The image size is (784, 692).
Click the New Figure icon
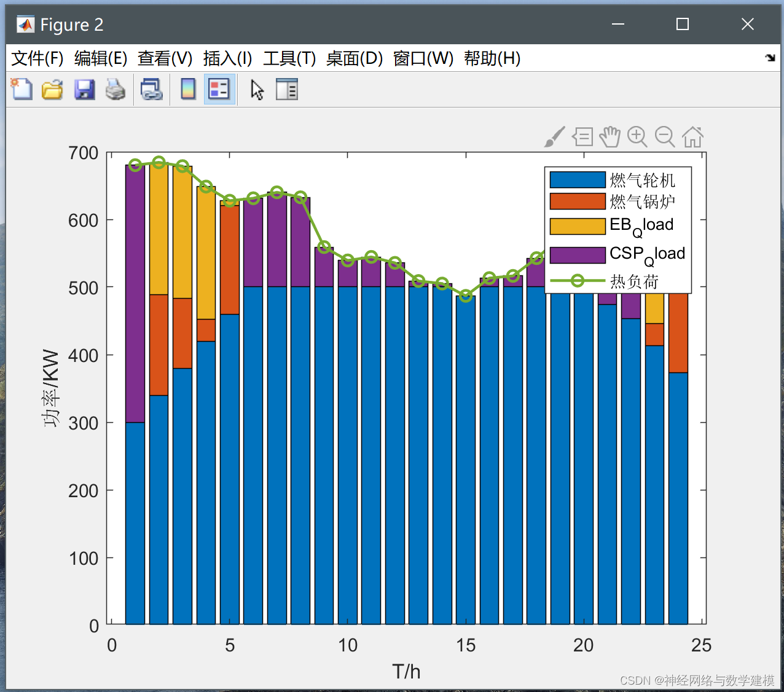coord(22,90)
